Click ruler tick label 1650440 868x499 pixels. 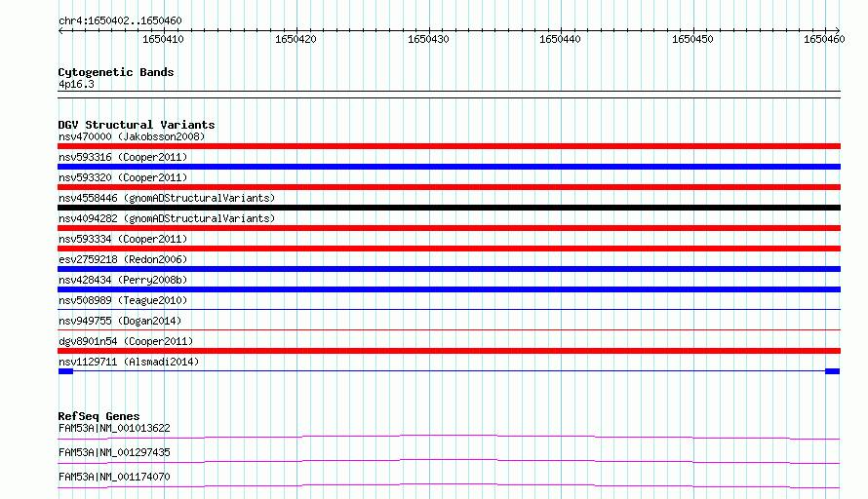click(x=560, y=39)
